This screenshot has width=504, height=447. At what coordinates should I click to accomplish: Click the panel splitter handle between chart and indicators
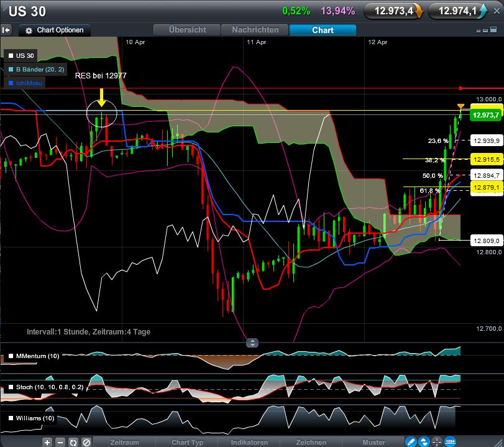coord(252,343)
